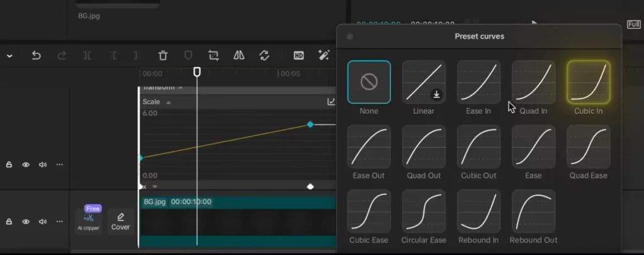Select the None preset curve
The image size is (644, 255).
point(369,82)
